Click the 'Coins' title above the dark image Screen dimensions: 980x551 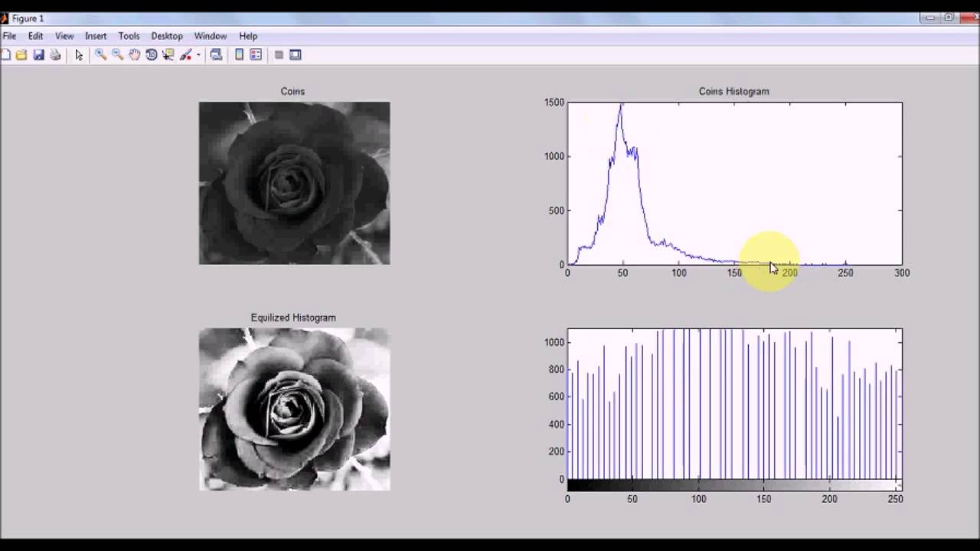(x=292, y=91)
